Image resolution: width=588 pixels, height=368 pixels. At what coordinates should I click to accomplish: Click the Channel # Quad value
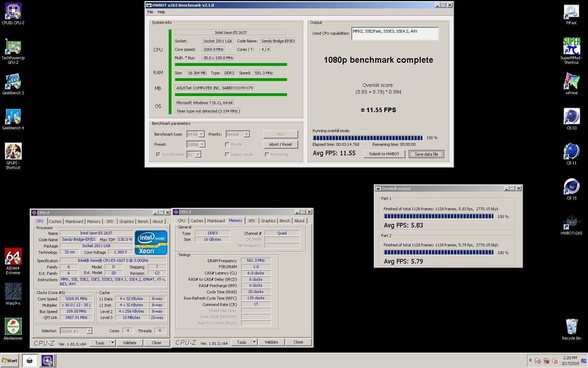[x=282, y=233]
